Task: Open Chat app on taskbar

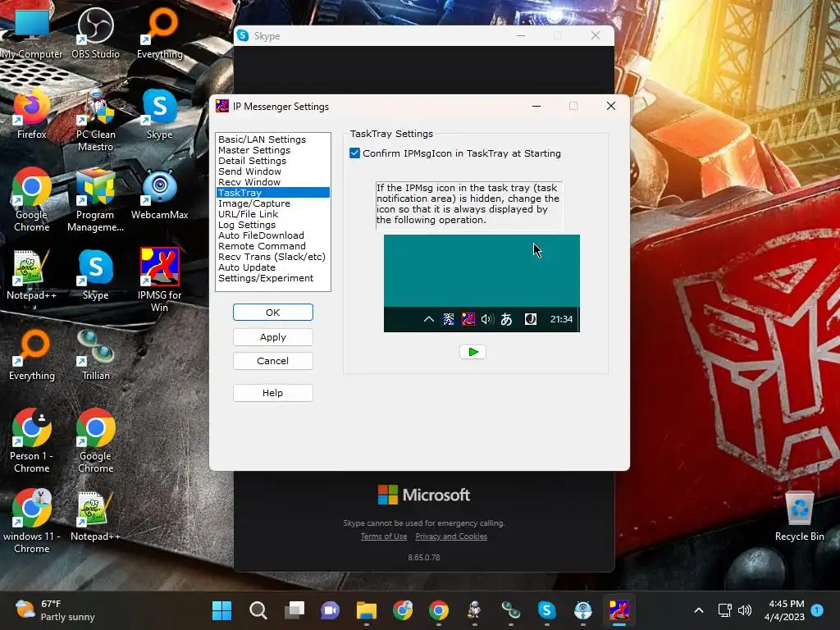Action: pos(330,610)
